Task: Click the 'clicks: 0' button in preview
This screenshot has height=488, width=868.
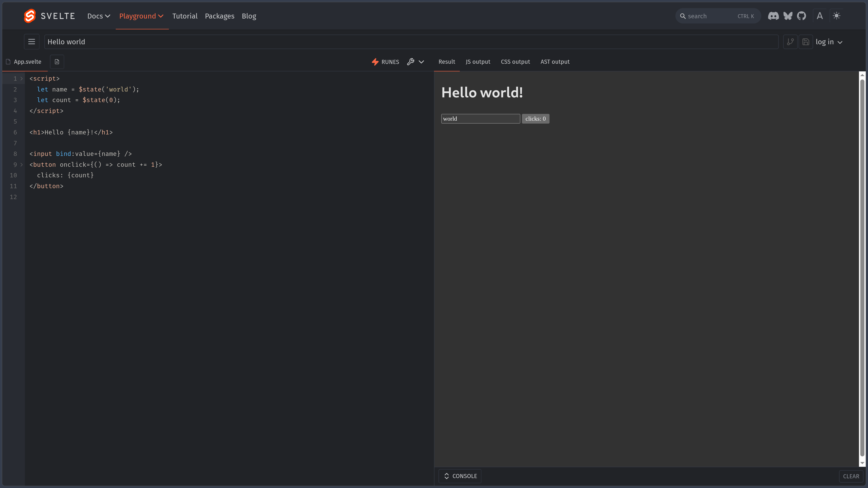Action: click(535, 119)
